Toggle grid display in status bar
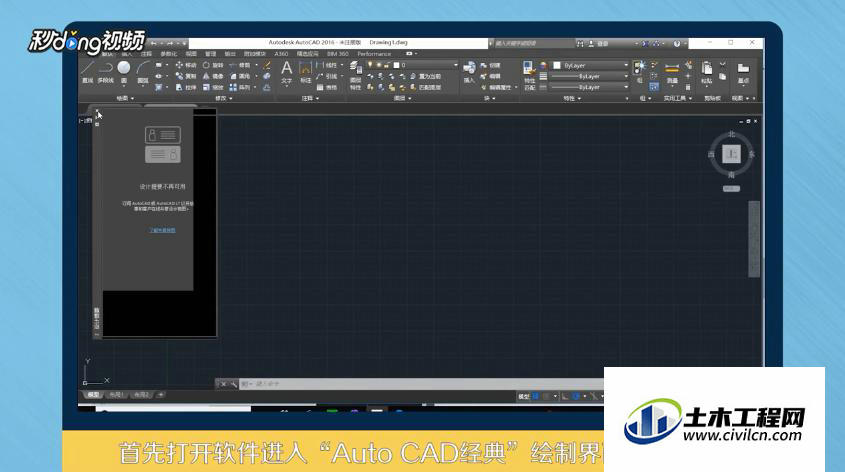The width and height of the screenshot is (845, 472). point(536,396)
